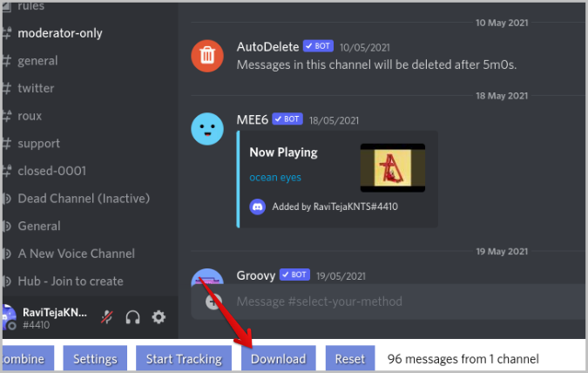Open MEE6 username profile
The image size is (588, 373).
[253, 119]
